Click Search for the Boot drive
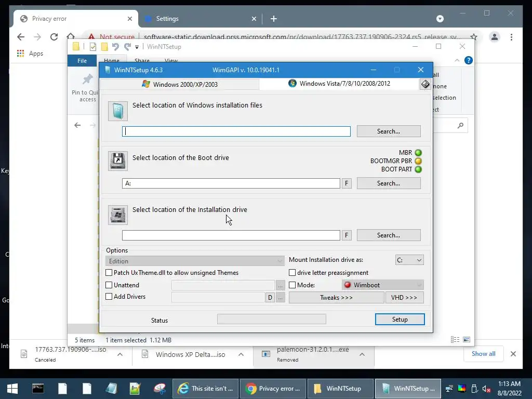 (389, 183)
